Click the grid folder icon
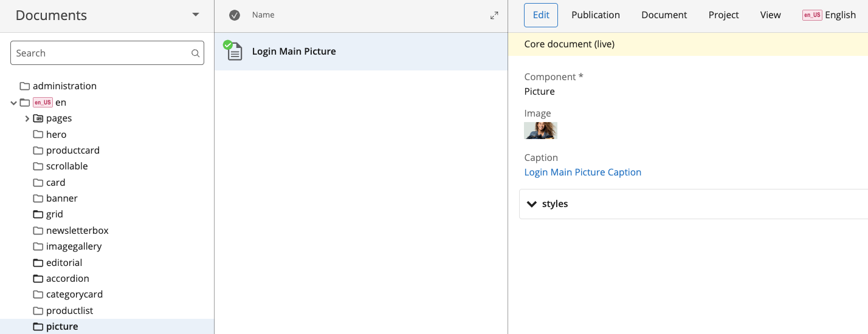The height and width of the screenshot is (334, 868). pyautogui.click(x=38, y=214)
